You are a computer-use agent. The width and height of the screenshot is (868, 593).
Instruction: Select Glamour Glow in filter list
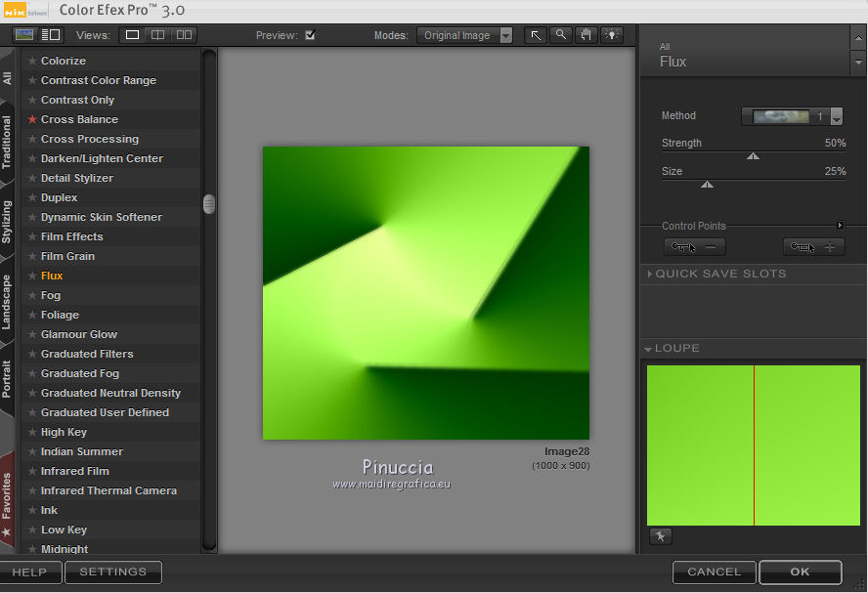point(79,334)
